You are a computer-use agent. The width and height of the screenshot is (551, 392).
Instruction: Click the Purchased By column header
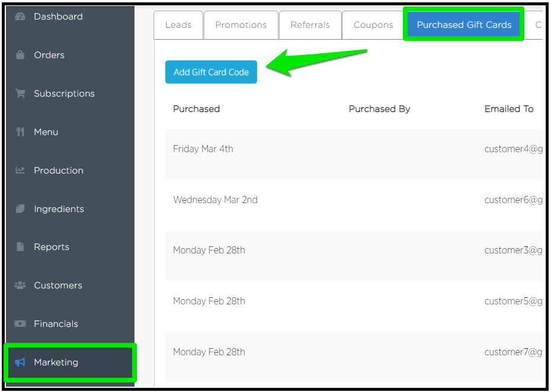tap(379, 109)
